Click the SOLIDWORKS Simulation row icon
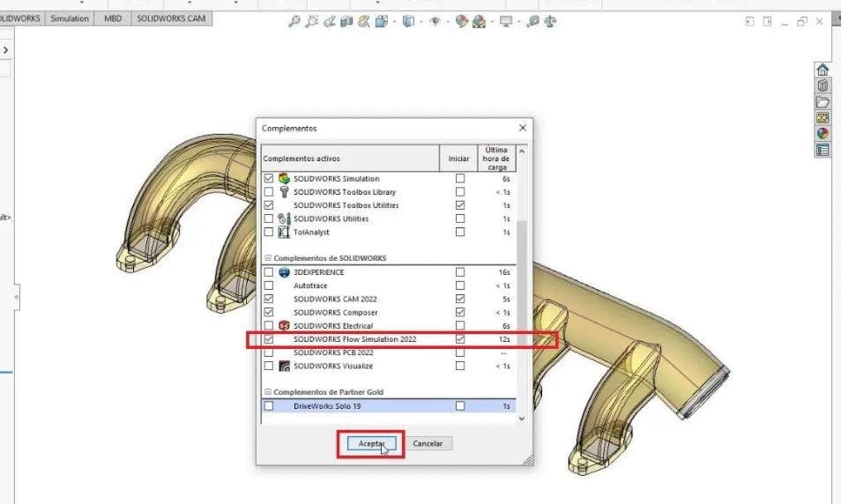Screen dimensions: 841x504 click(284, 179)
